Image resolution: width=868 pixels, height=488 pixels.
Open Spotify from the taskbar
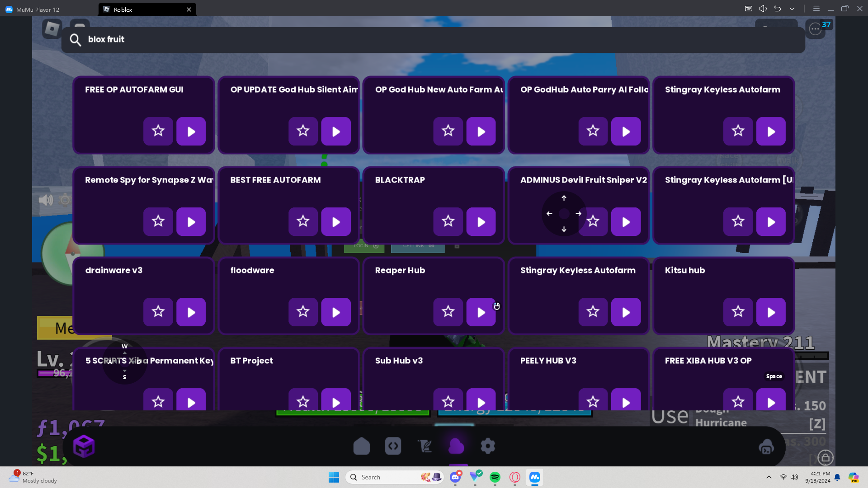click(495, 477)
